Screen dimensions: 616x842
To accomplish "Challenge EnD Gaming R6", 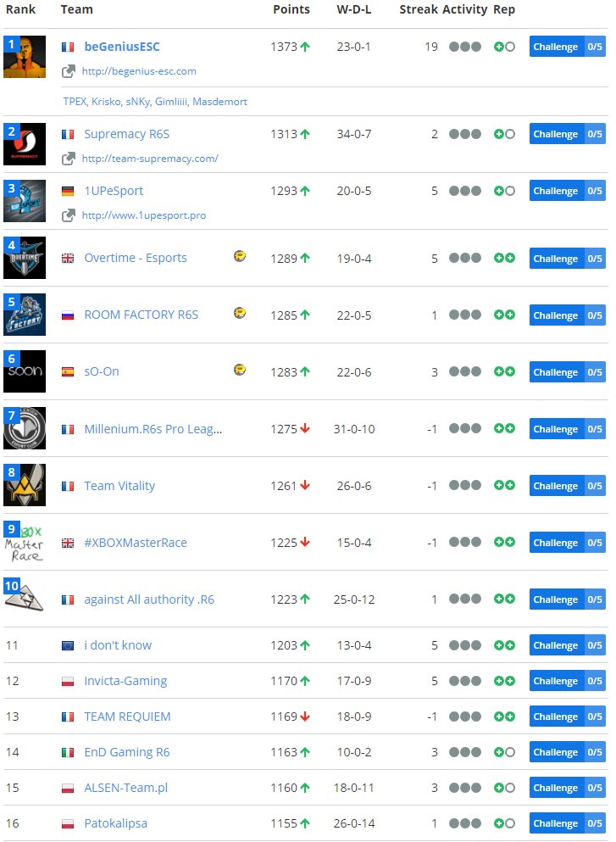I will (x=567, y=752).
